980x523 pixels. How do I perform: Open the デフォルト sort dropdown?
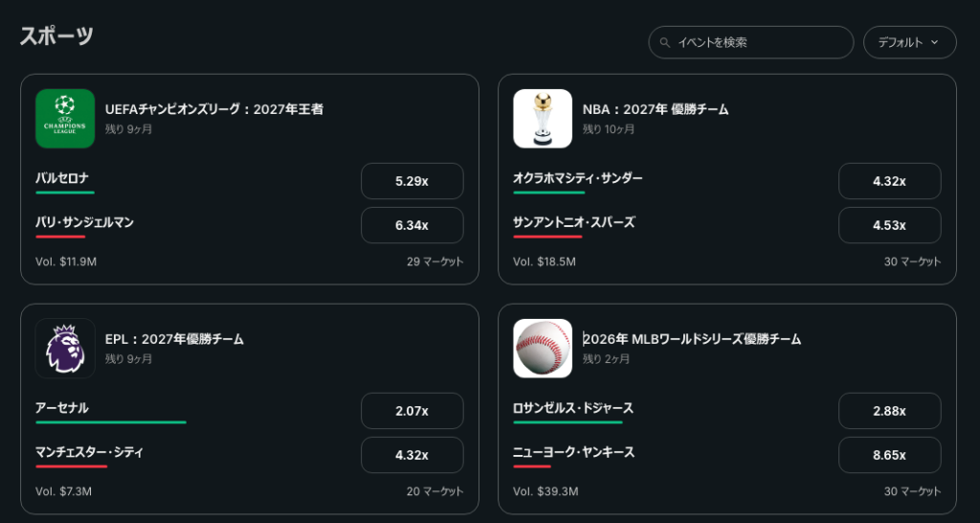click(909, 42)
